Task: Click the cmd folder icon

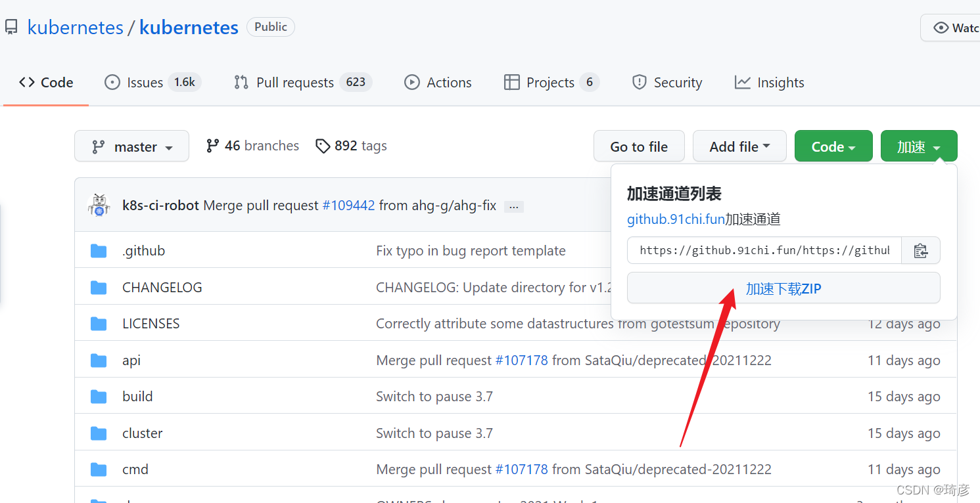Action: point(99,470)
